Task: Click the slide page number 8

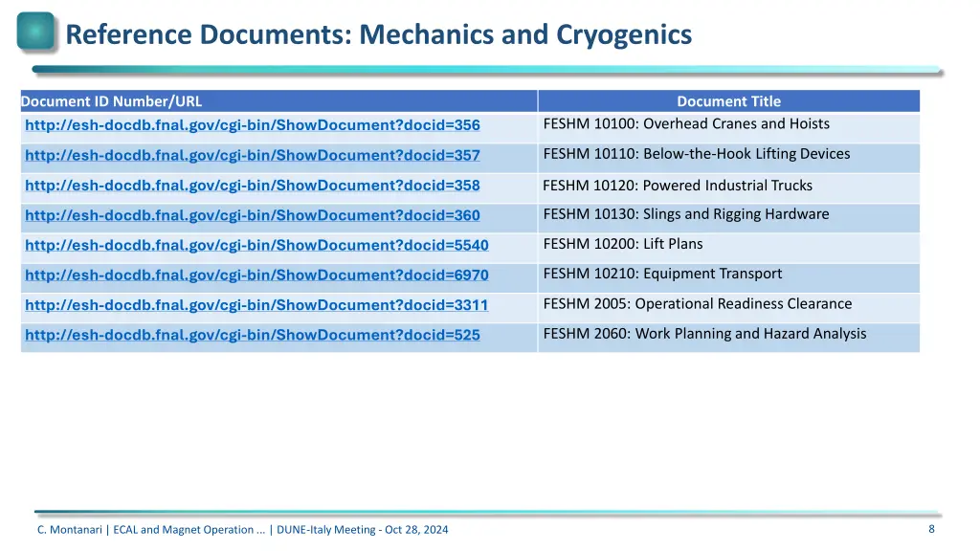Action: 931,529
